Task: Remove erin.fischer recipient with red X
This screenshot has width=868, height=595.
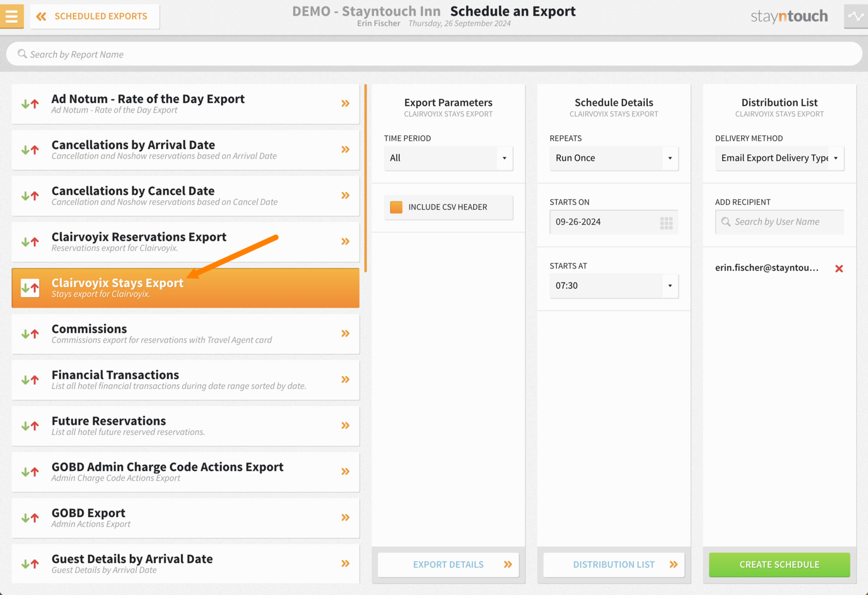Action: coord(839,269)
